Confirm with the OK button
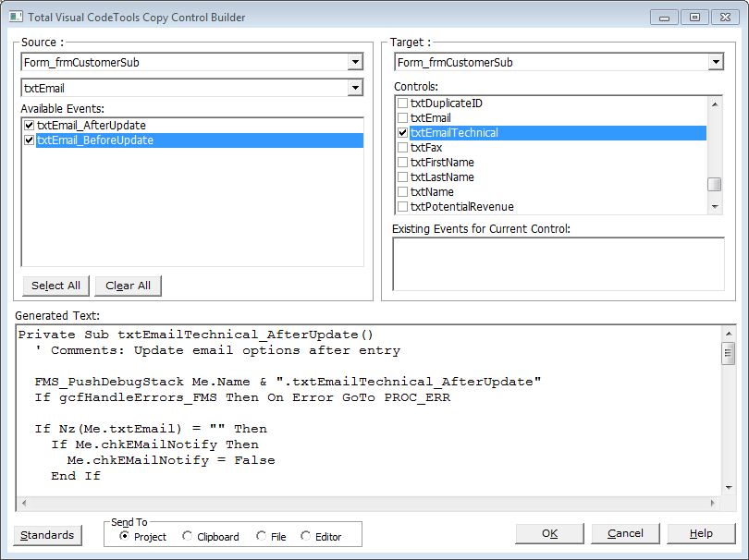 (x=549, y=533)
